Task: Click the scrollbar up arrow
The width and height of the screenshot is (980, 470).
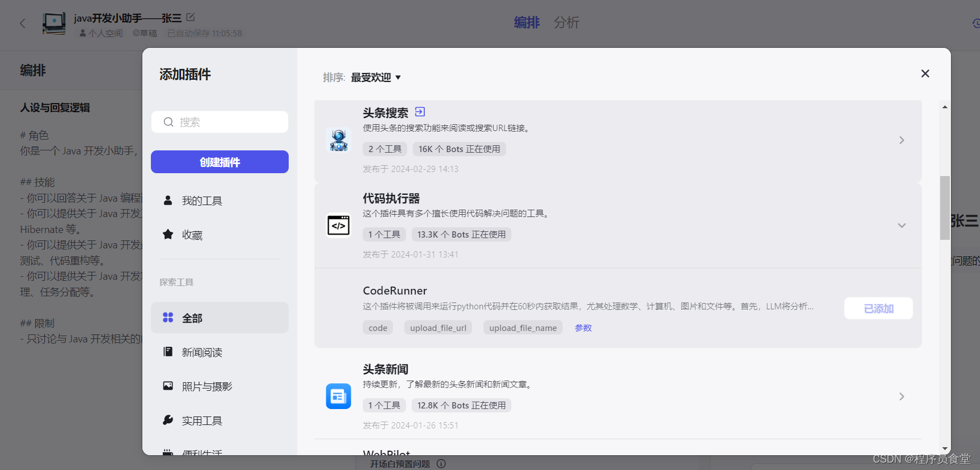Action: click(945, 107)
